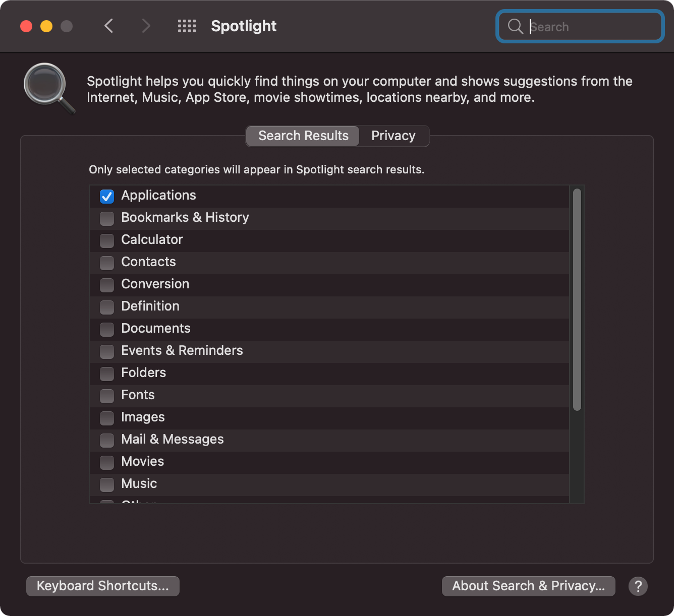Screen dimensions: 674x616
Task: Click the Movies row label
Action: pos(143,462)
